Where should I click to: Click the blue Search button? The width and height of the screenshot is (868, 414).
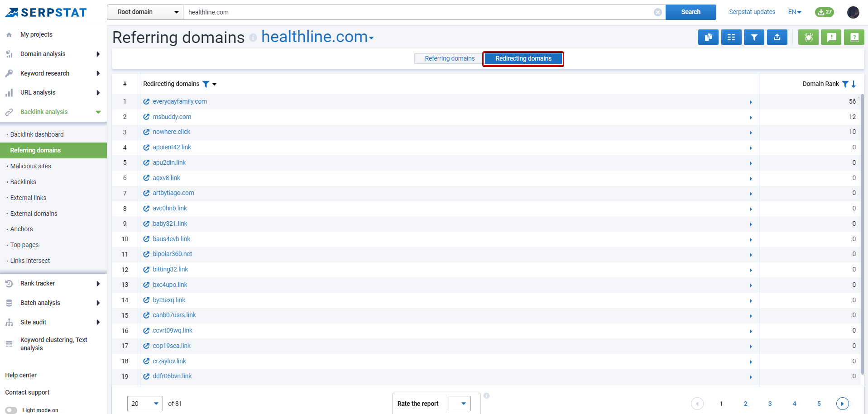coord(691,12)
